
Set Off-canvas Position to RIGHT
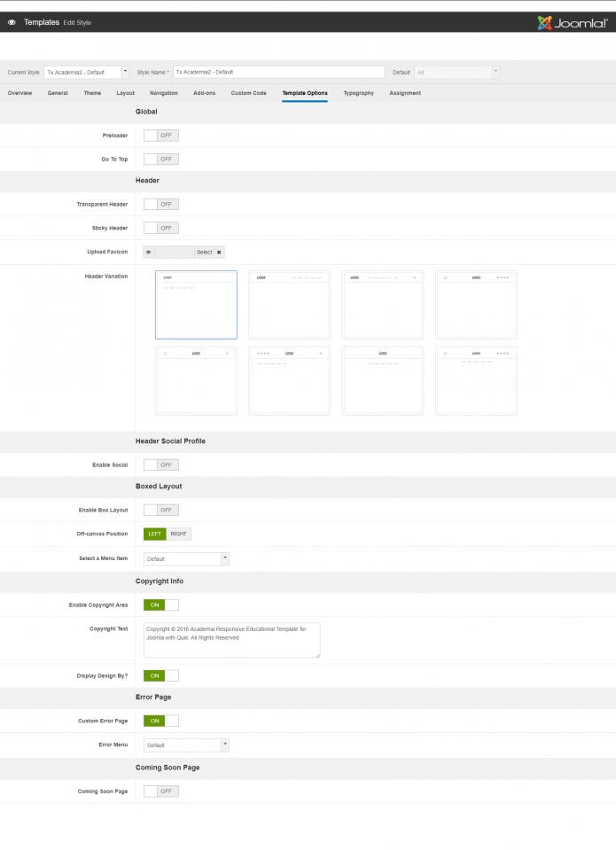(179, 534)
